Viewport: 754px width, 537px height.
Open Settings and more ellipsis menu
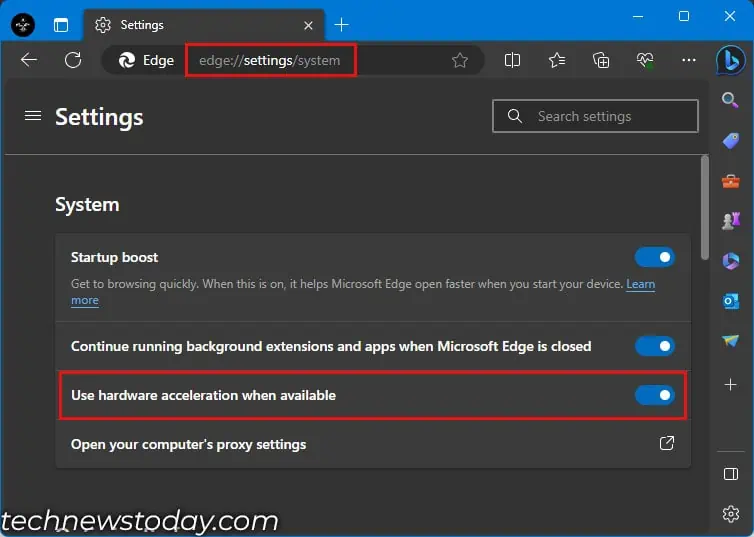[689, 60]
